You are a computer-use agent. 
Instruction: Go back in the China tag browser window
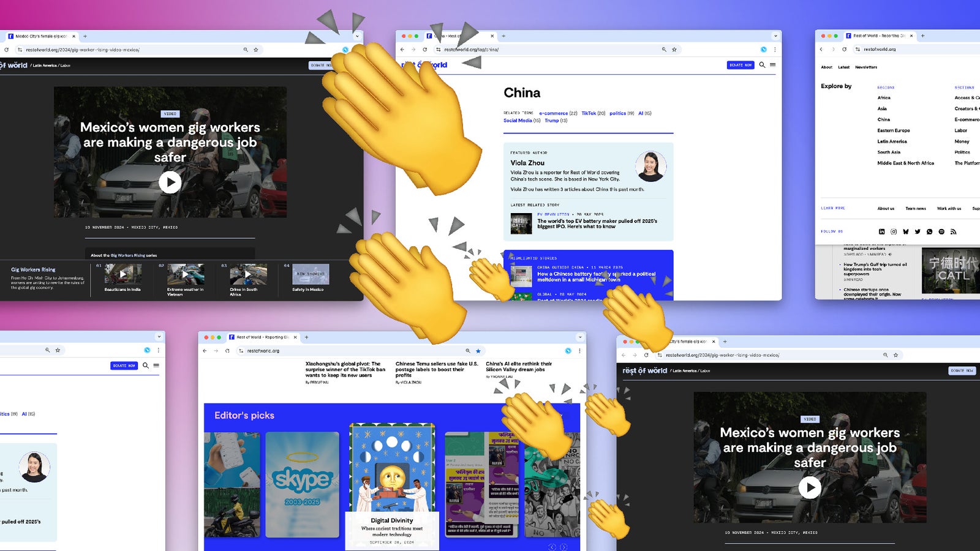coord(402,50)
